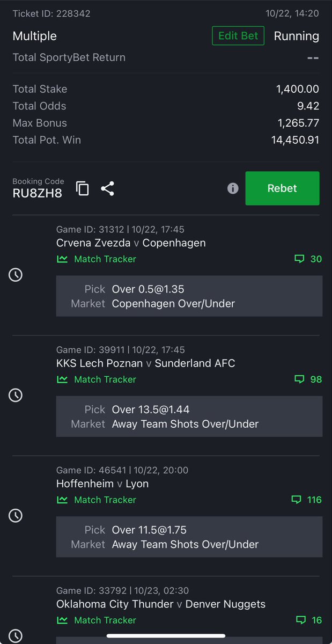
Task: Tap the Oklahoma City Thunder v Denver Nuggets title
Action: coord(161,604)
